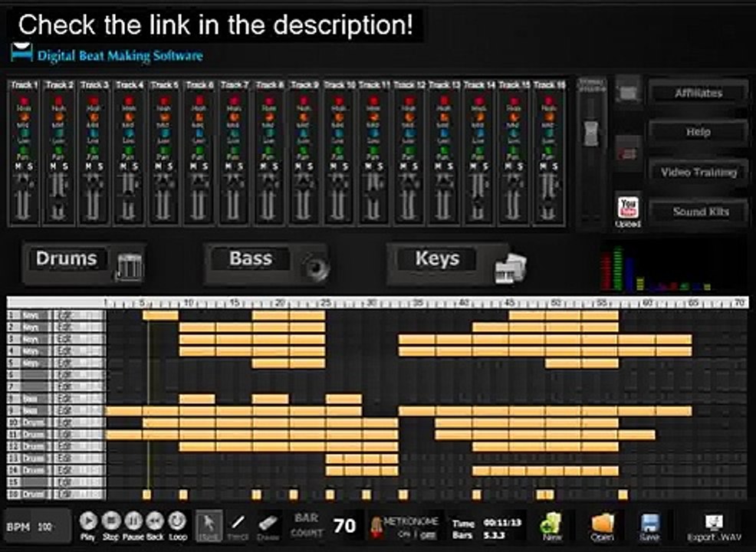Select the arrow Select tool
The height and width of the screenshot is (552, 756).
tap(209, 525)
